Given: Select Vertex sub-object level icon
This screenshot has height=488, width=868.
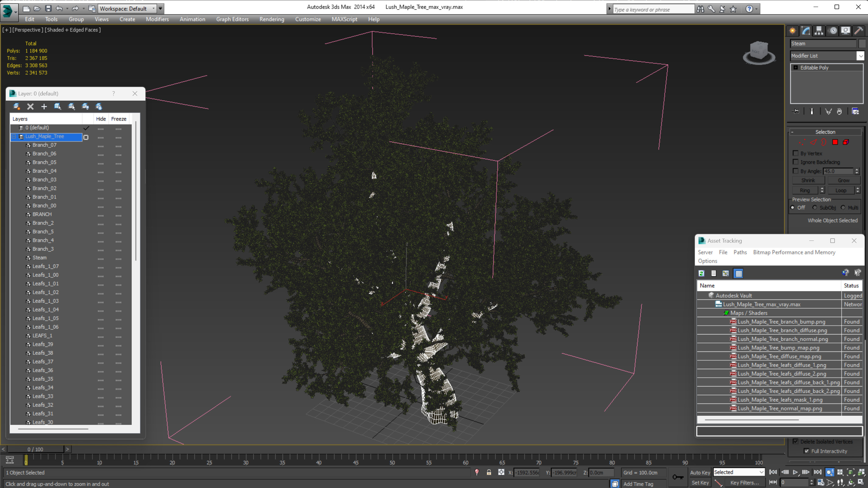Looking at the screenshot, I should pyautogui.click(x=802, y=142).
